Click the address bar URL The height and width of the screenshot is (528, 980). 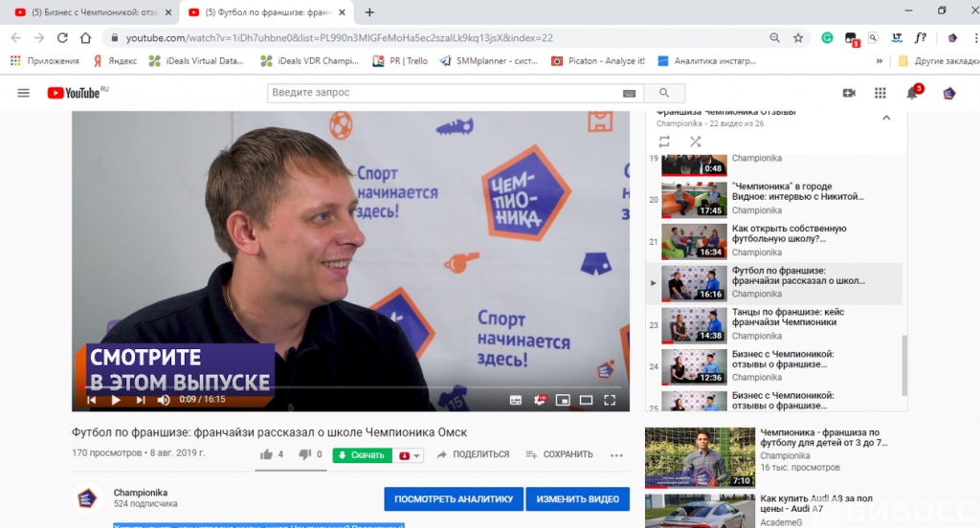[x=340, y=38]
